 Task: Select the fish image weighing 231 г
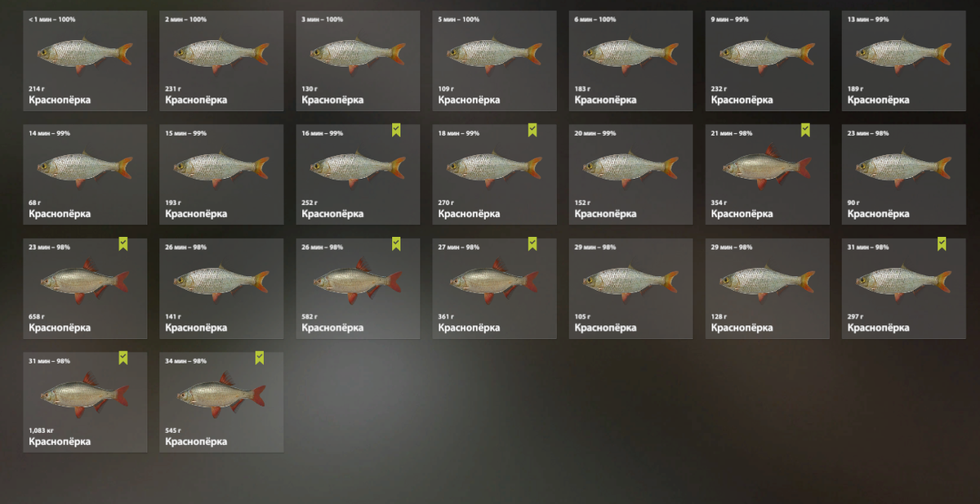point(221,54)
